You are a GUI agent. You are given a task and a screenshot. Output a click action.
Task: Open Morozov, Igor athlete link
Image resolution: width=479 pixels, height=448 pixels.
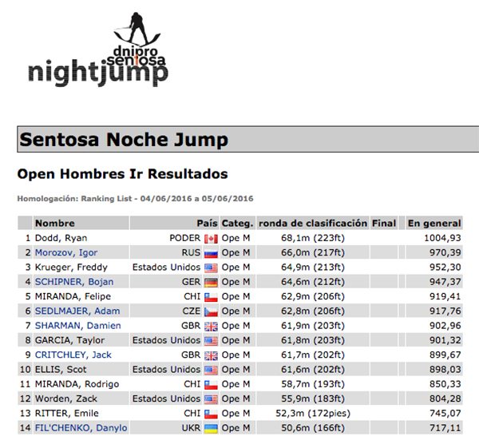coord(66,252)
